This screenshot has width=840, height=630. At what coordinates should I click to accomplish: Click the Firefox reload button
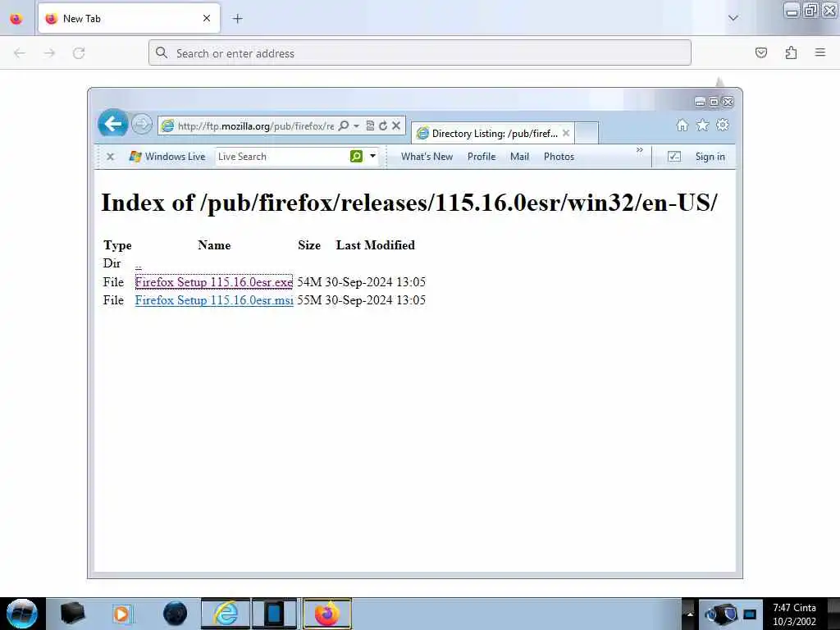click(x=79, y=53)
